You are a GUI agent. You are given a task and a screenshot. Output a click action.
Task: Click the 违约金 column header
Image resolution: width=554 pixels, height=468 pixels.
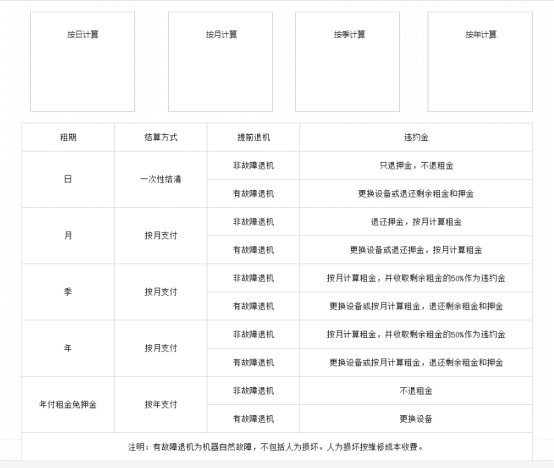pos(416,137)
